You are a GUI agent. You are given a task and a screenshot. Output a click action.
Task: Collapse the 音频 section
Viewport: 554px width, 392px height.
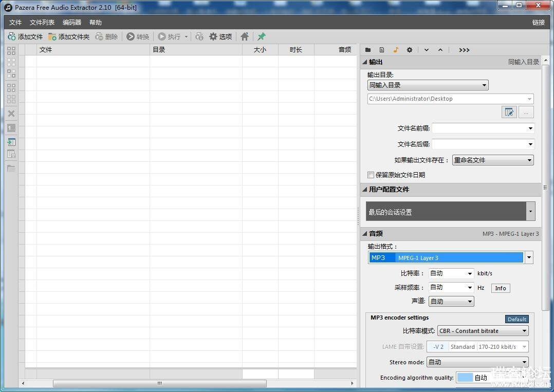[x=365, y=233]
